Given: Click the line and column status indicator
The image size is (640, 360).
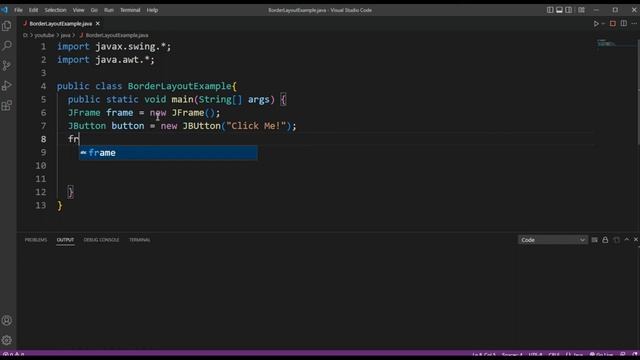Looking at the screenshot, I should 484,354.
